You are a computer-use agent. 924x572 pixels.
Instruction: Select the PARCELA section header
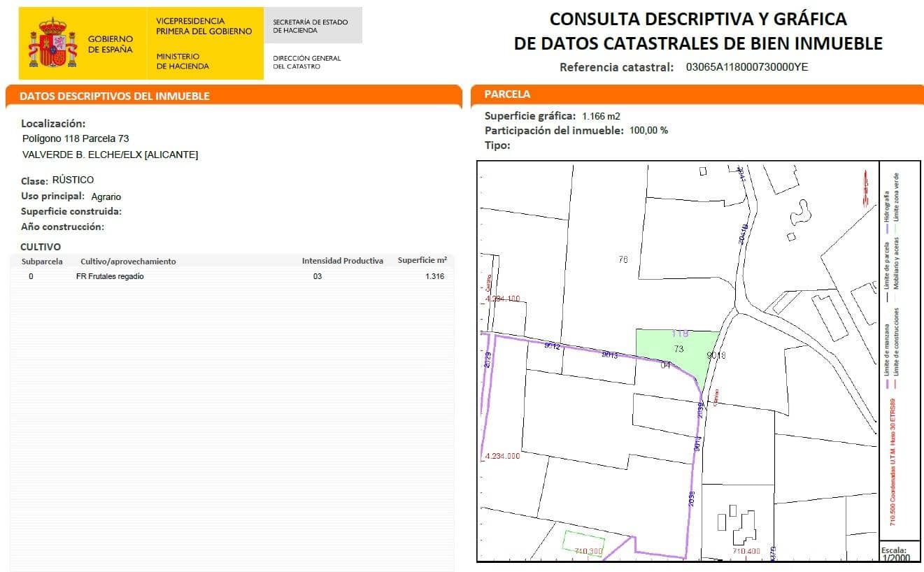pyautogui.click(x=507, y=94)
